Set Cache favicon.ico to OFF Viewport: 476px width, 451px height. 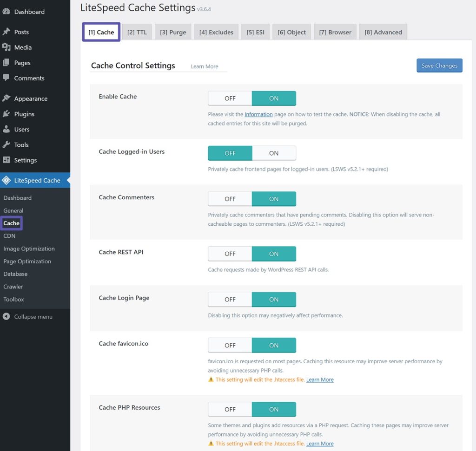[x=230, y=345]
